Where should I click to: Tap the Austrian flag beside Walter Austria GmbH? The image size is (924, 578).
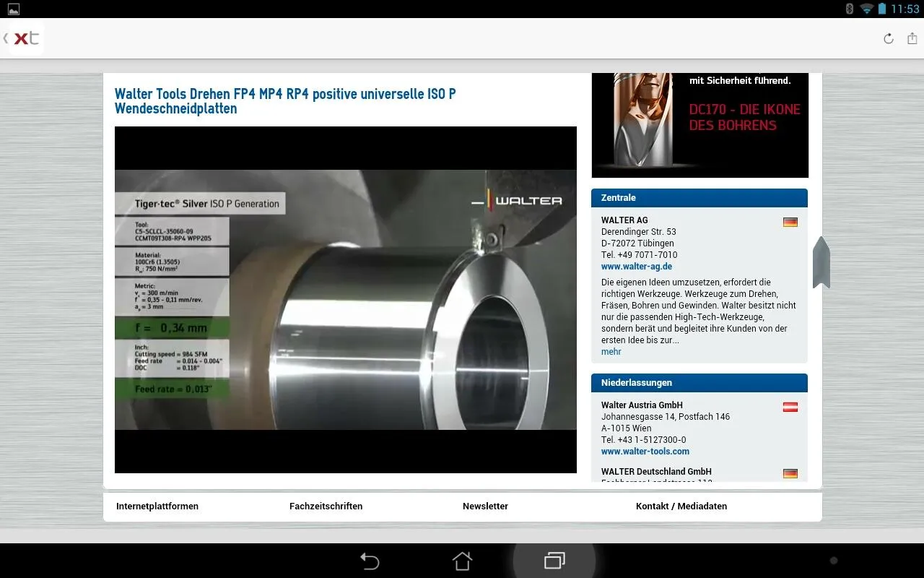pyautogui.click(x=790, y=407)
